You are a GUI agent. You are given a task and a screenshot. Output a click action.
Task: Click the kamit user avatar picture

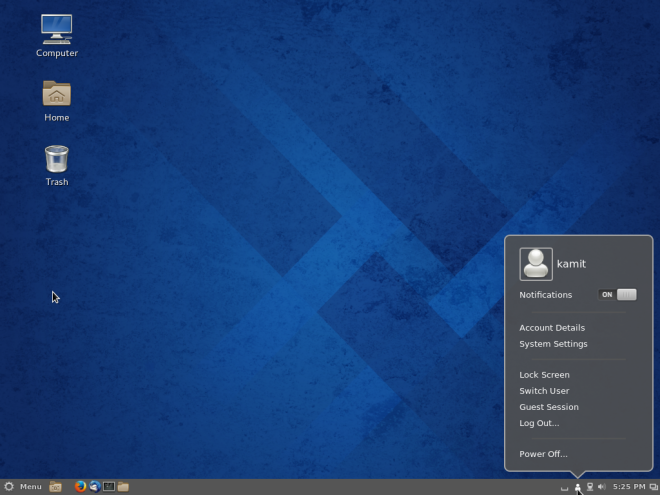[x=536, y=264]
